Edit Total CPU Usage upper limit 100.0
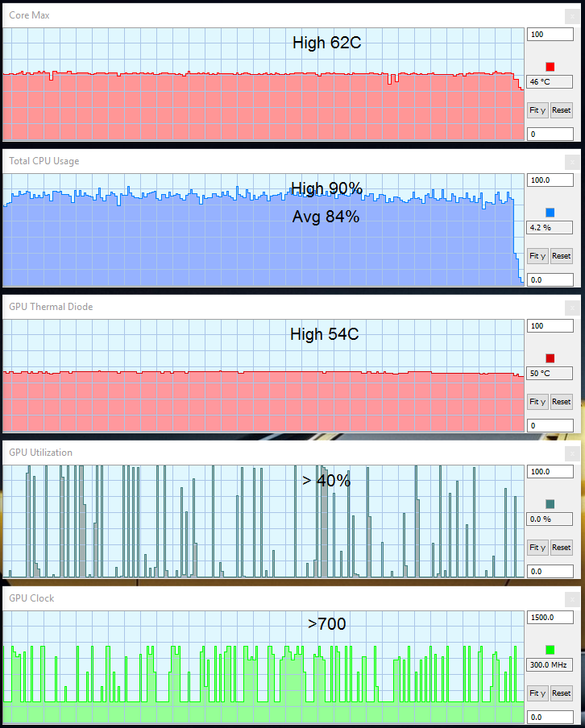The image size is (585, 728). 550,180
